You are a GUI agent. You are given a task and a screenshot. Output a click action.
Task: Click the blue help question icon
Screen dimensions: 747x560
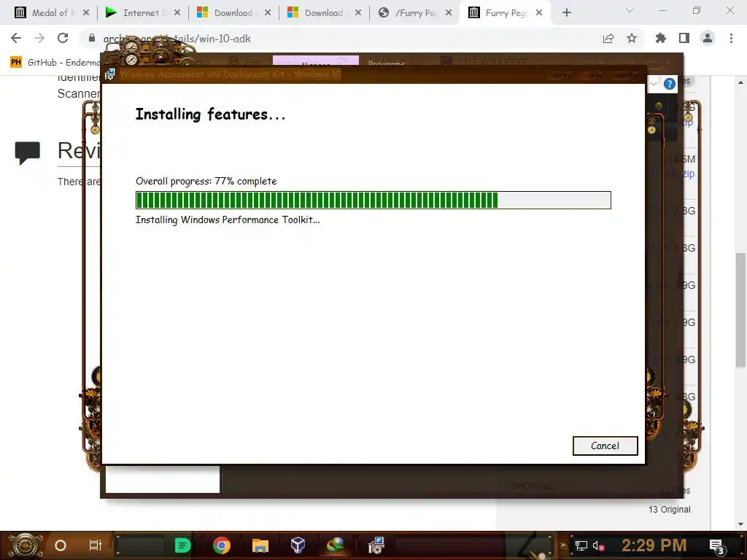point(670,85)
